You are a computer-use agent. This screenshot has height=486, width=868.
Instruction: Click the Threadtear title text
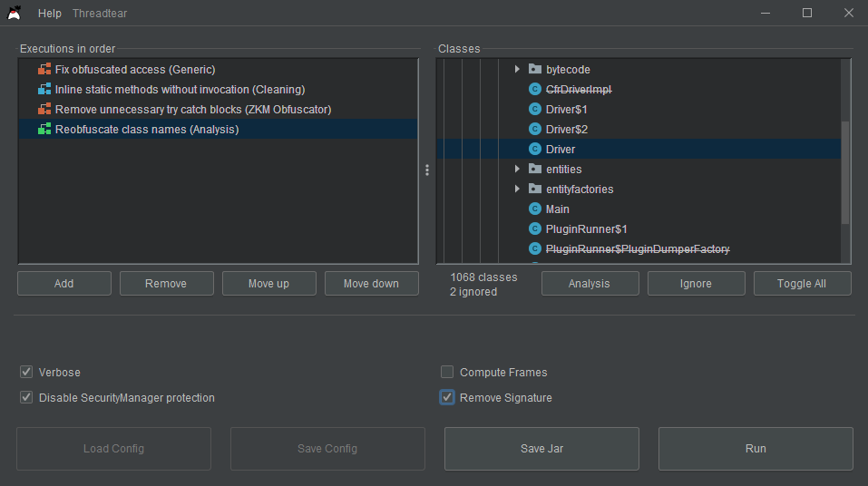coord(100,14)
